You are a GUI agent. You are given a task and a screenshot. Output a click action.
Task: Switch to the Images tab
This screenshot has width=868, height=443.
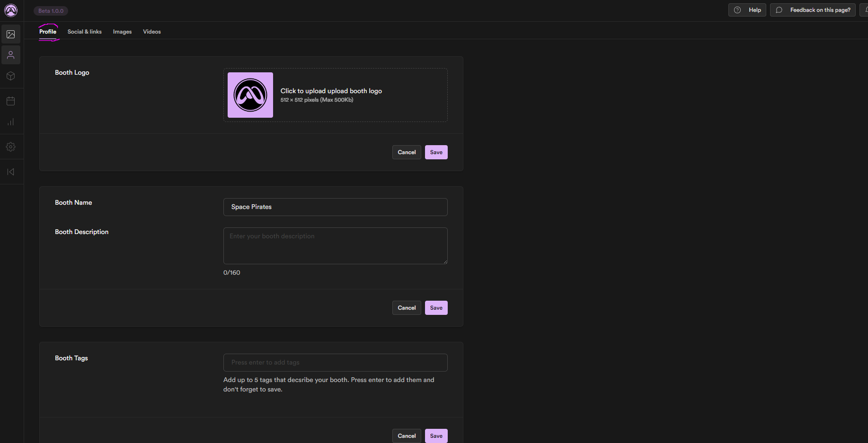tap(122, 32)
